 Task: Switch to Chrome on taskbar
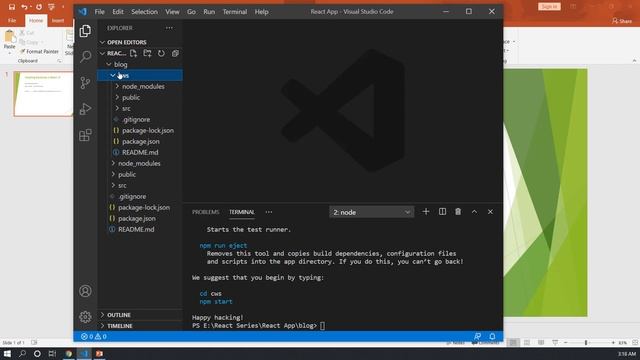tap(69, 353)
